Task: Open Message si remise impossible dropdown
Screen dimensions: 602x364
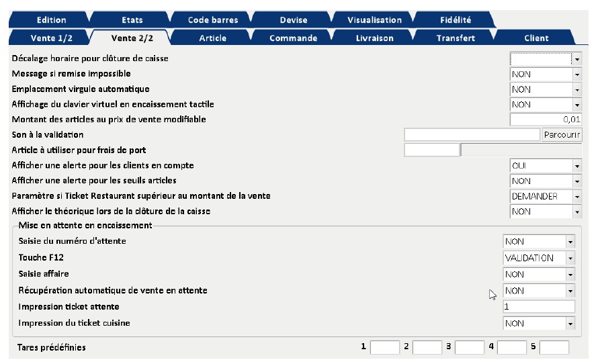Action: pyautogui.click(x=576, y=75)
